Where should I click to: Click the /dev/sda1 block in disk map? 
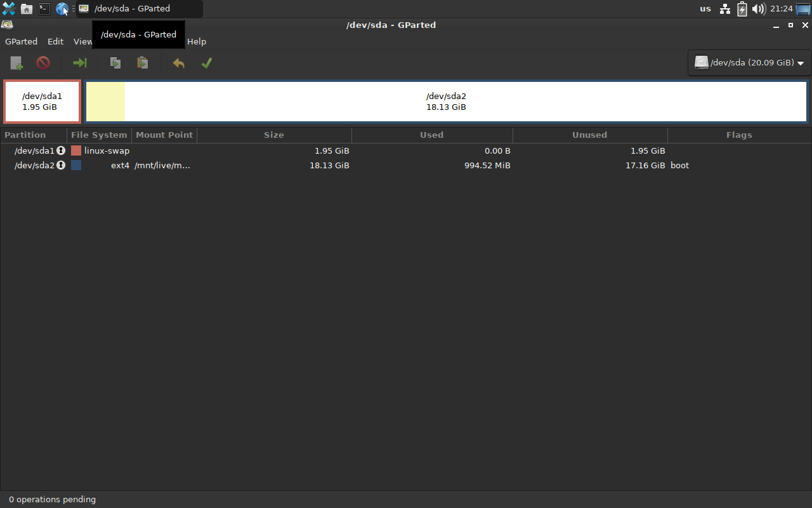point(42,102)
